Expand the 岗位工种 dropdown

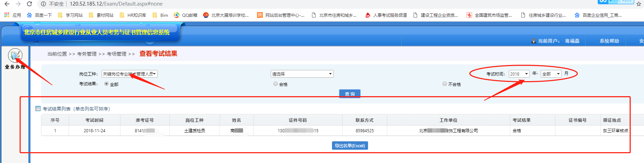click(129, 74)
